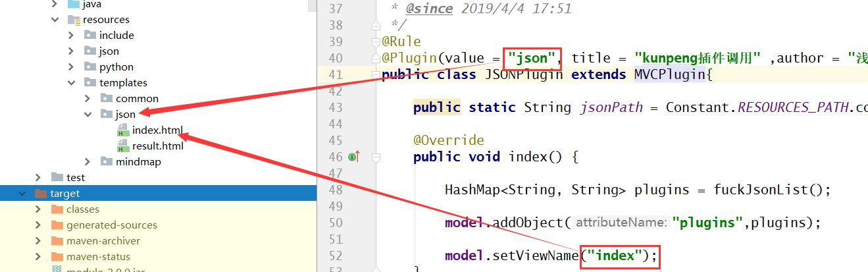Click the mindmap folder icon
Image resolution: width=868 pixels, height=272 pixels.
coord(106,162)
